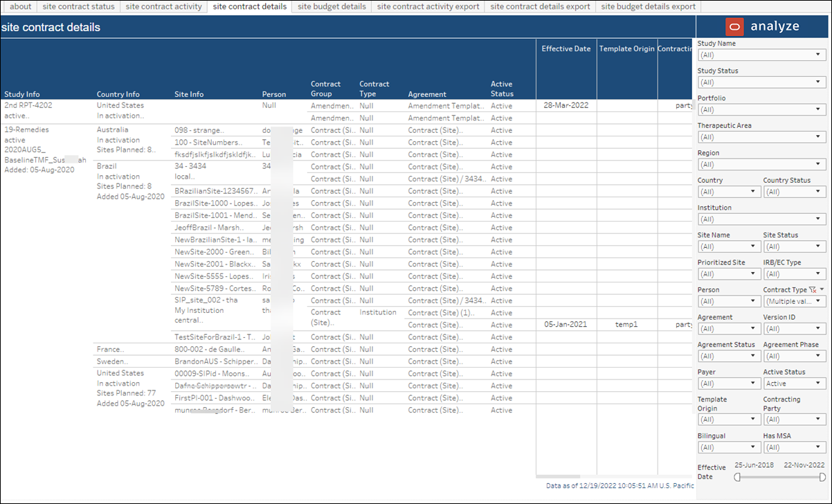This screenshot has height=504, width=832.
Task: Select the Sweden country row
Action: [133, 361]
